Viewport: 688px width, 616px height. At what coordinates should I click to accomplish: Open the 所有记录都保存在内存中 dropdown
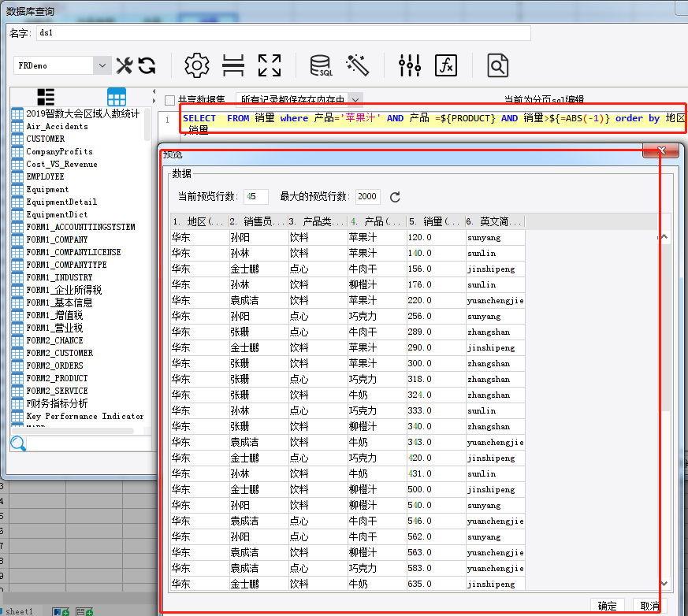click(355, 100)
